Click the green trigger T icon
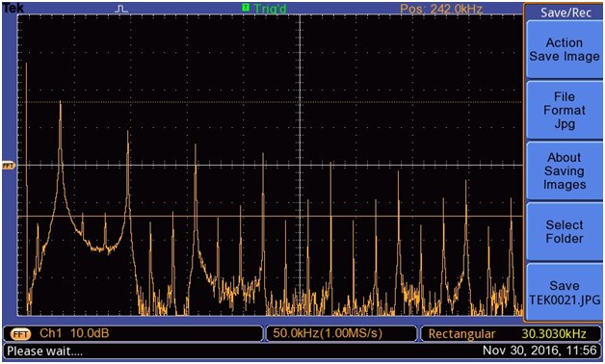This screenshot has height=364, width=605. pyautogui.click(x=246, y=7)
